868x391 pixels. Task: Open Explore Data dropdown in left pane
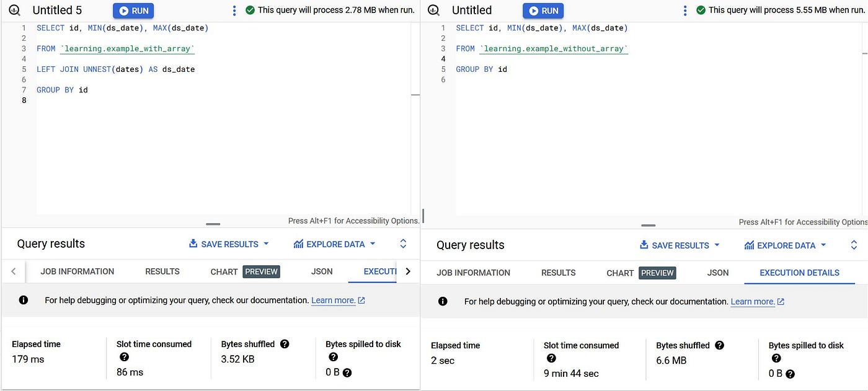tap(335, 244)
